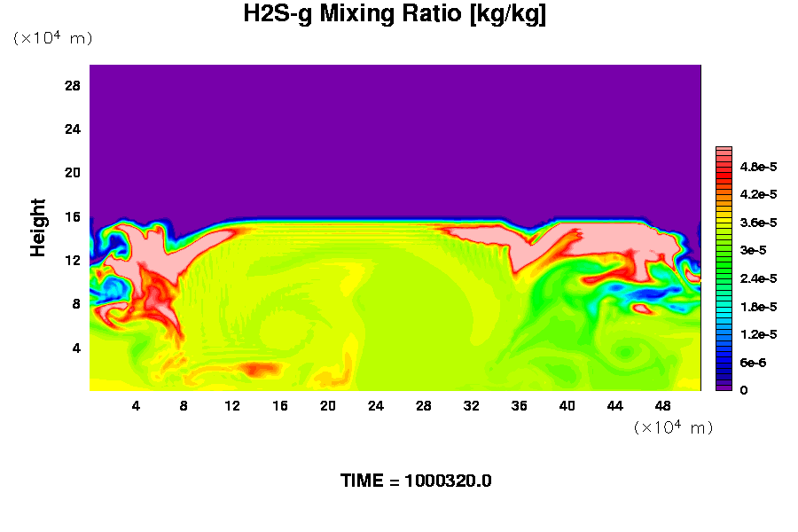Screen dimensions: 798x532
Task: Click the colorbar label 3.6e-5
Action: click(x=758, y=223)
